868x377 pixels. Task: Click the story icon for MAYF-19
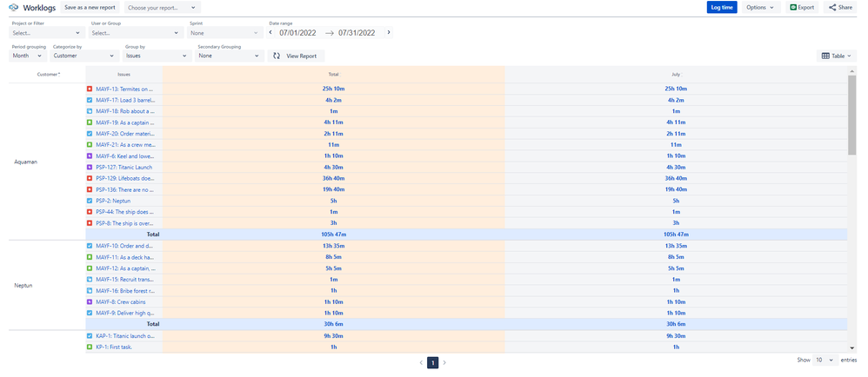[x=90, y=122]
